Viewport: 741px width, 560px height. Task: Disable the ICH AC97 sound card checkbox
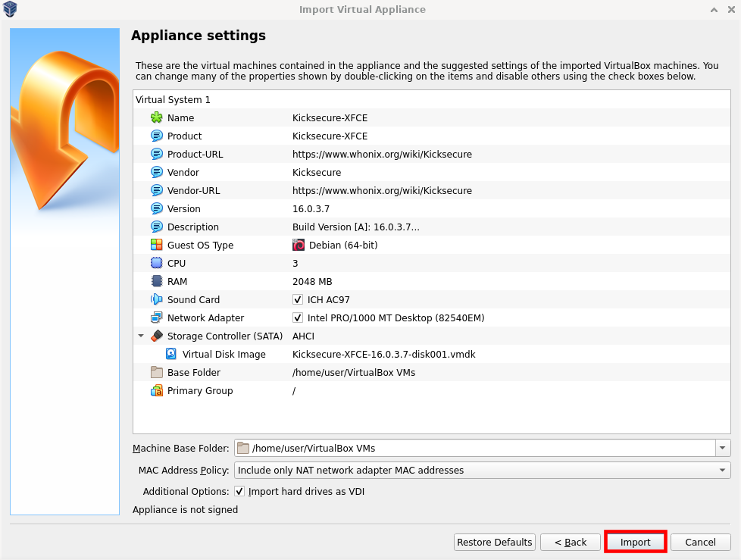tap(298, 300)
